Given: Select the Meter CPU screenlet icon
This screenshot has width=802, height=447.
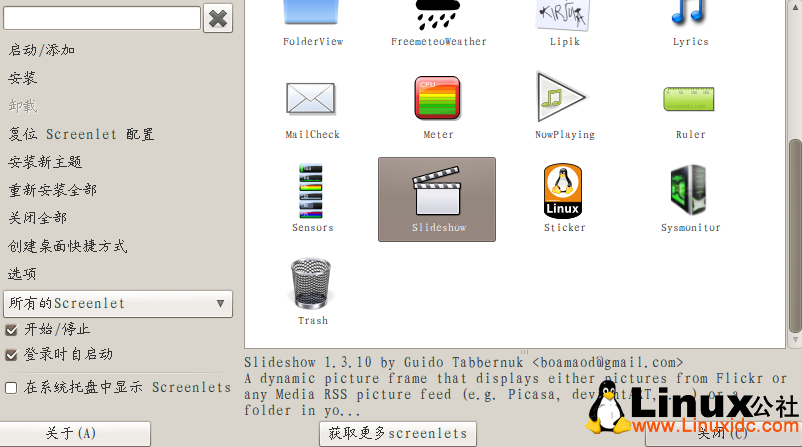Looking at the screenshot, I should click(438, 99).
